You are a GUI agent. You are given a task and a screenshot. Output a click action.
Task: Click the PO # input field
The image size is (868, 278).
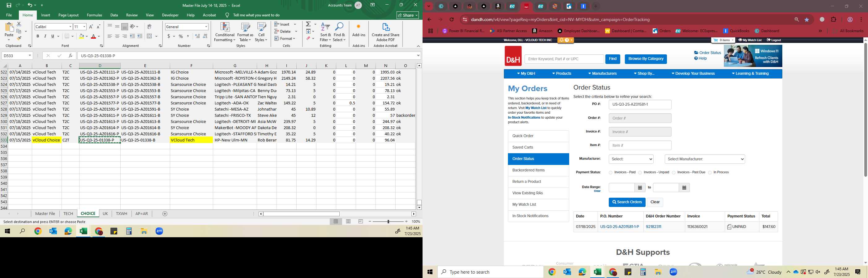point(640,104)
